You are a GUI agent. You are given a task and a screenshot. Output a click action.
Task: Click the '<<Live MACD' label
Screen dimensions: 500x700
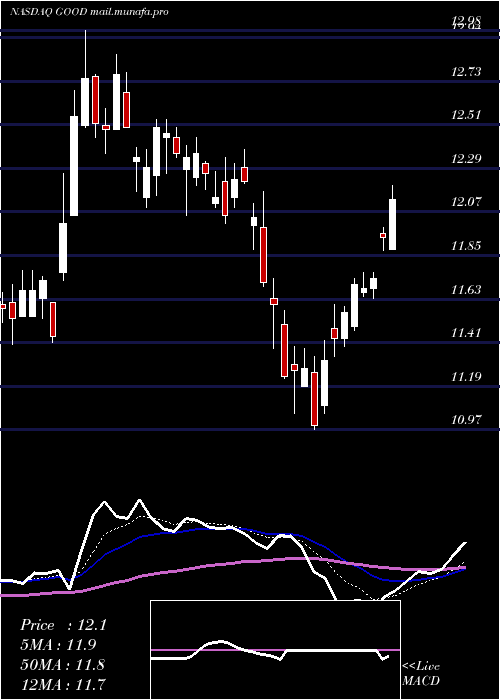(x=421, y=674)
